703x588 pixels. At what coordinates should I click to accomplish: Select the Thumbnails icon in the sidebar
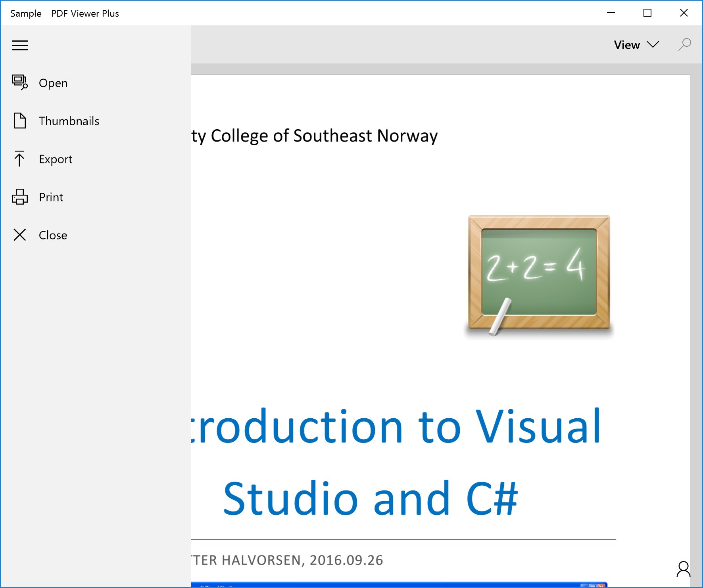tap(19, 121)
